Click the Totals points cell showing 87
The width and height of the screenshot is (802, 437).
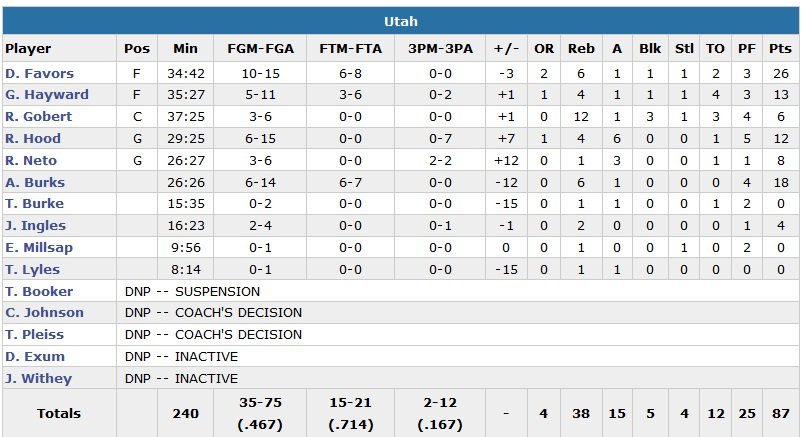775,413
